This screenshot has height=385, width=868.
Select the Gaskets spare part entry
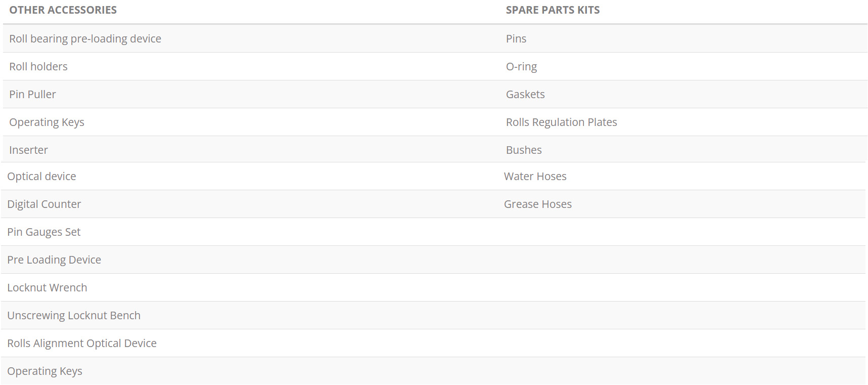click(x=525, y=95)
